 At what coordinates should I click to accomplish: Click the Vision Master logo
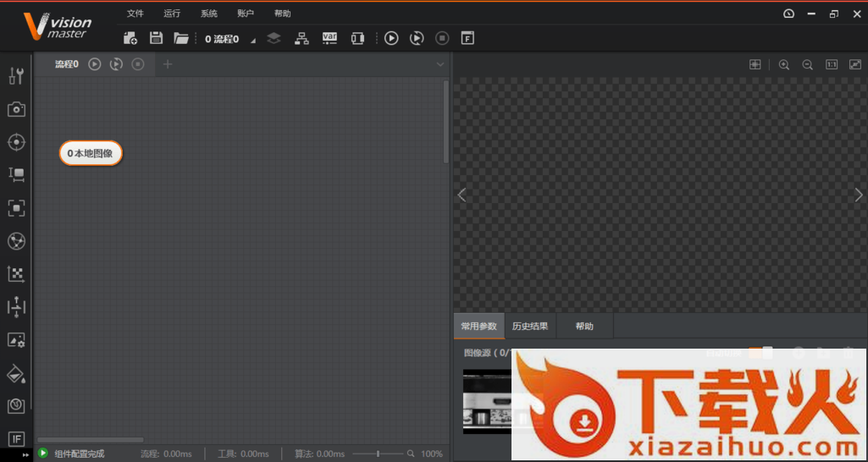click(57, 26)
